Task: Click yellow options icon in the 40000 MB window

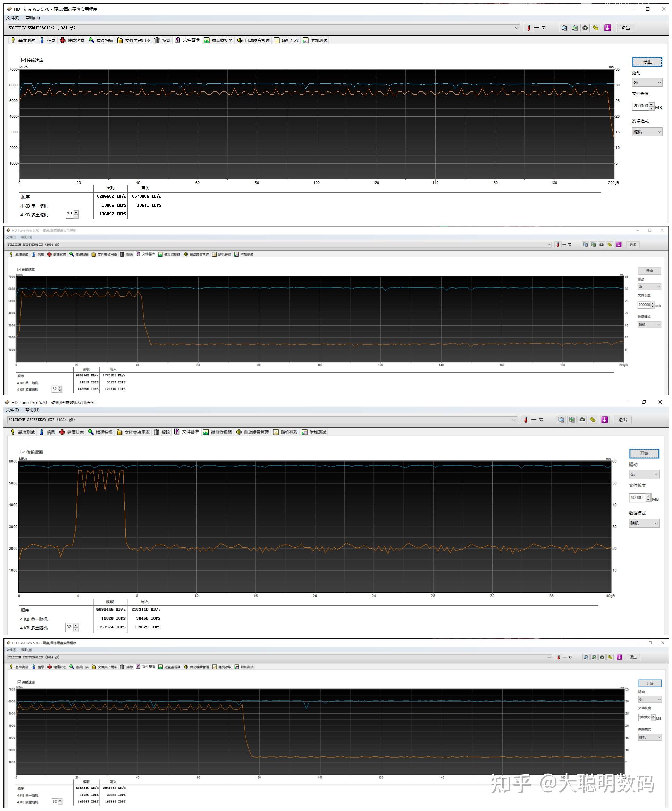Action: point(593,419)
